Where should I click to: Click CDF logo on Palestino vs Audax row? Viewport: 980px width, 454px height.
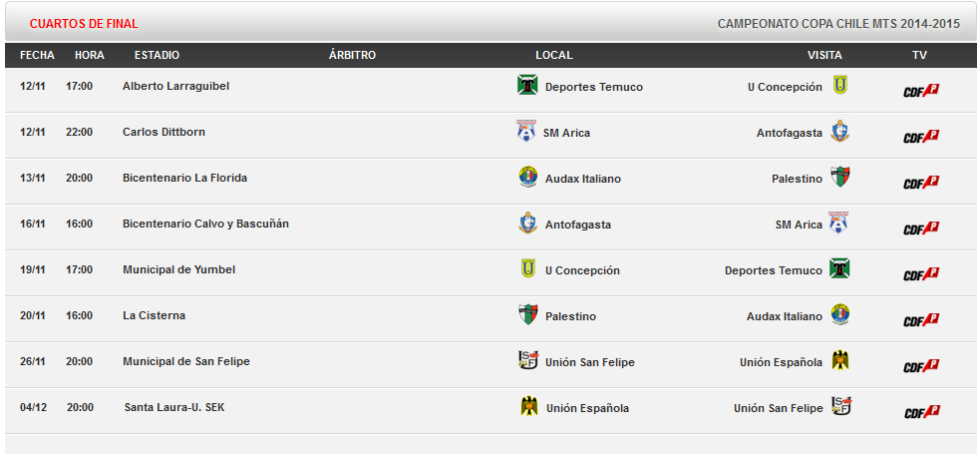[x=921, y=320]
